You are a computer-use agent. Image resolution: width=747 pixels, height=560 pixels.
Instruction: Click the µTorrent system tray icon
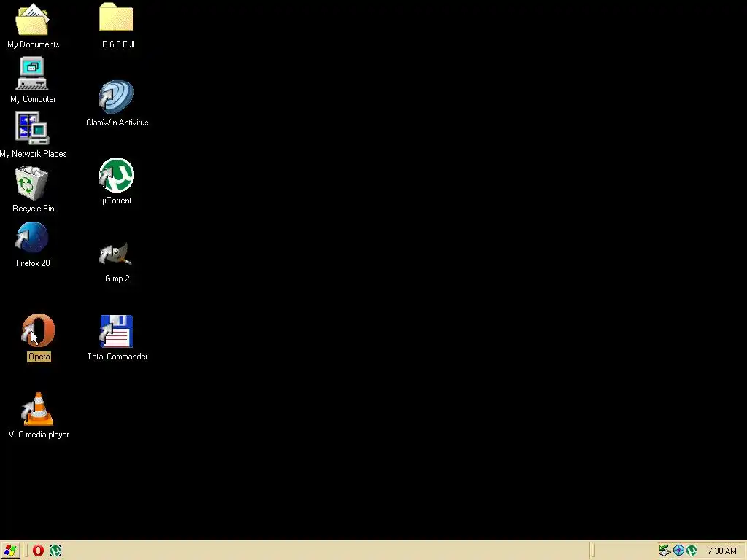point(692,551)
